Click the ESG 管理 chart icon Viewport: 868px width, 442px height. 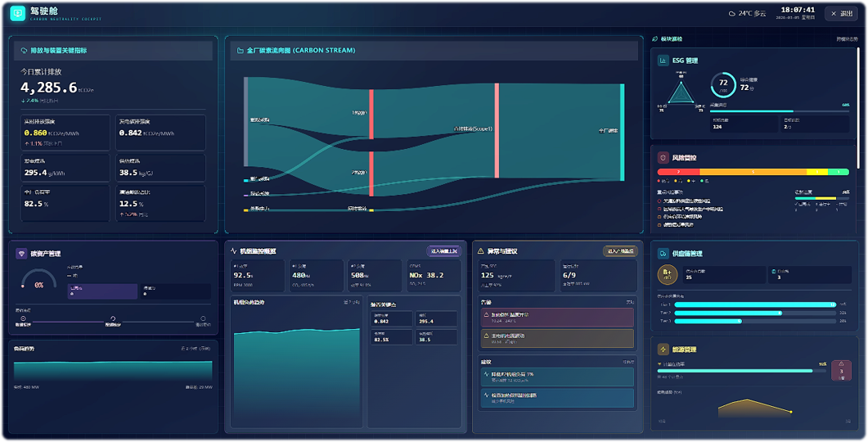(x=663, y=61)
